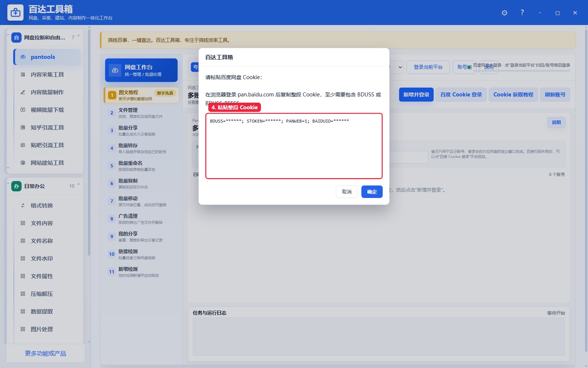Select step 5 批量重命名

click(141, 166)
